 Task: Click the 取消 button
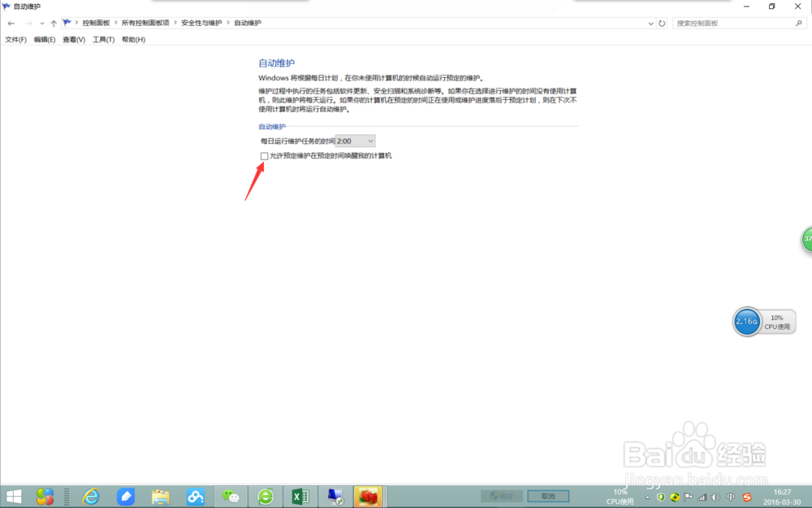pyautogui.click(x=548, y=496)
